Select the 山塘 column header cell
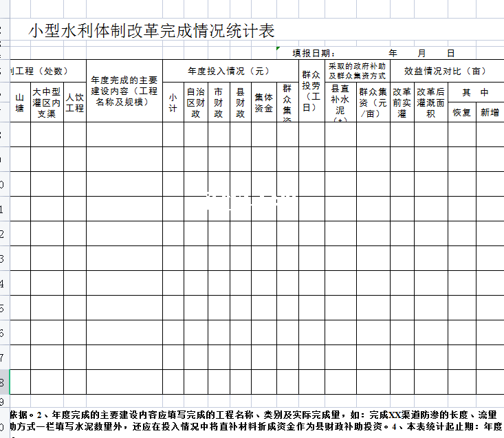504x438 pixels. pyautogui.click(x=20, y=103)
